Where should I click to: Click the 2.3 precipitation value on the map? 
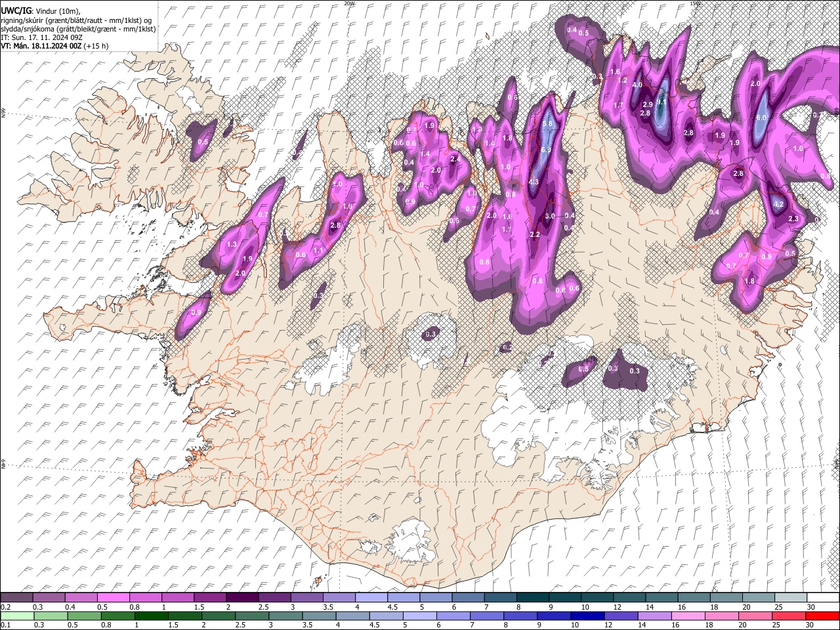[793, 219]
